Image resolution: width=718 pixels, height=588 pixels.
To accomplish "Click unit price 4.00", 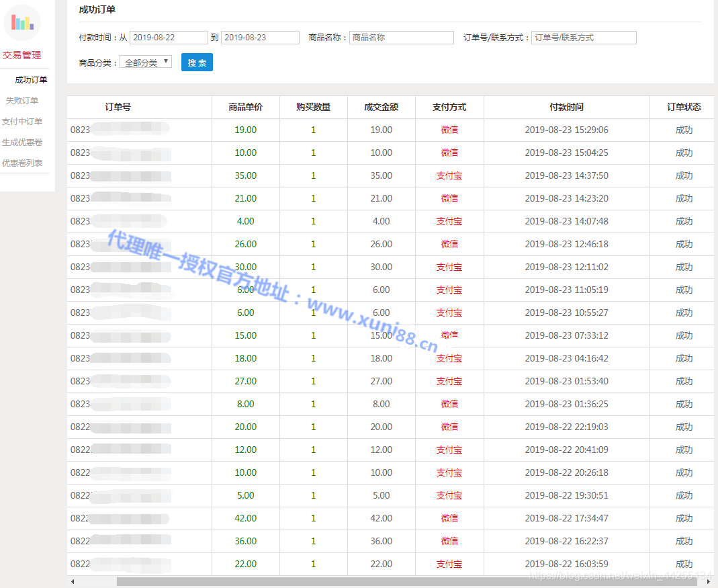I will (245, 221).
